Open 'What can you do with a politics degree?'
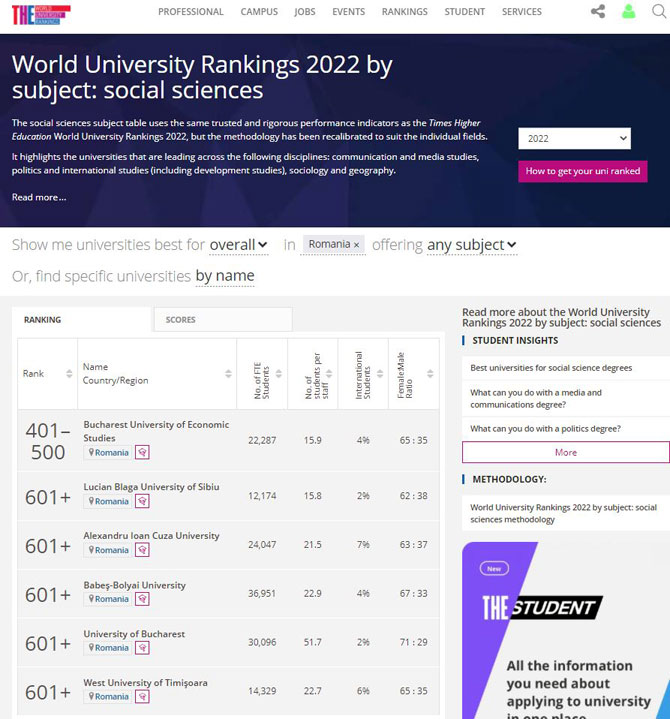670x719 pixels. 545,429
